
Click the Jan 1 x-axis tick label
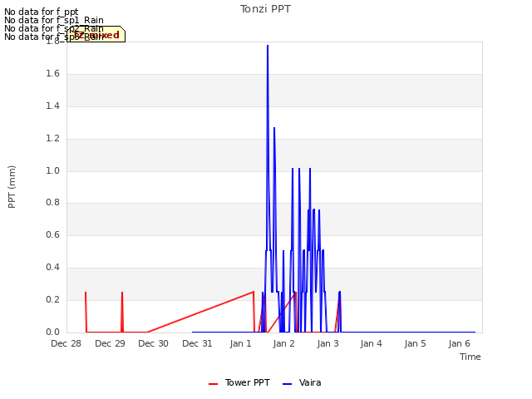tap(240, 343)
